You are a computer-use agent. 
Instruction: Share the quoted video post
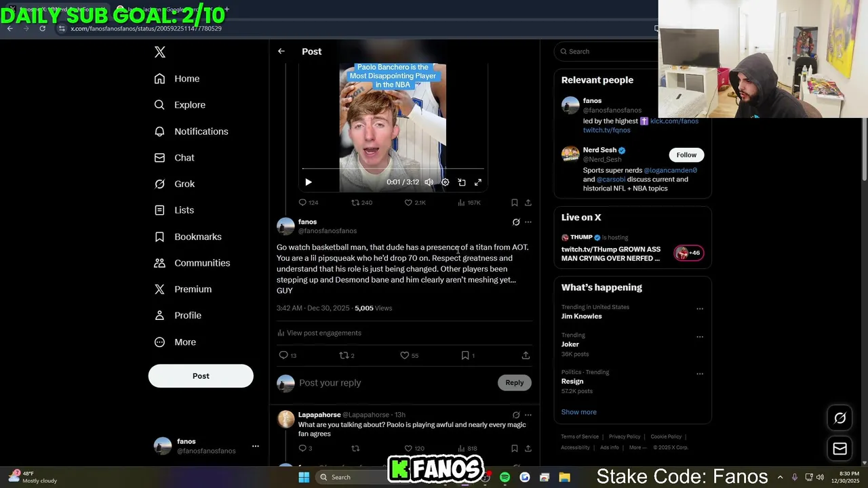(x=528, y=203)
